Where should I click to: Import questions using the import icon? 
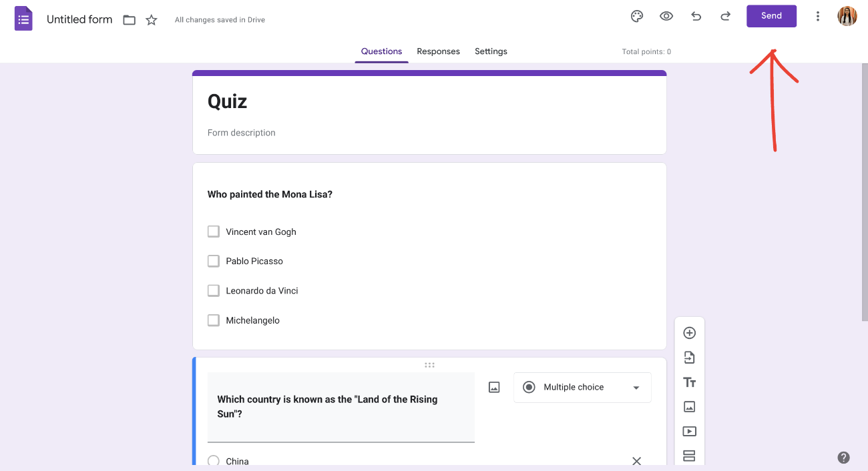[x=689, y=357]
